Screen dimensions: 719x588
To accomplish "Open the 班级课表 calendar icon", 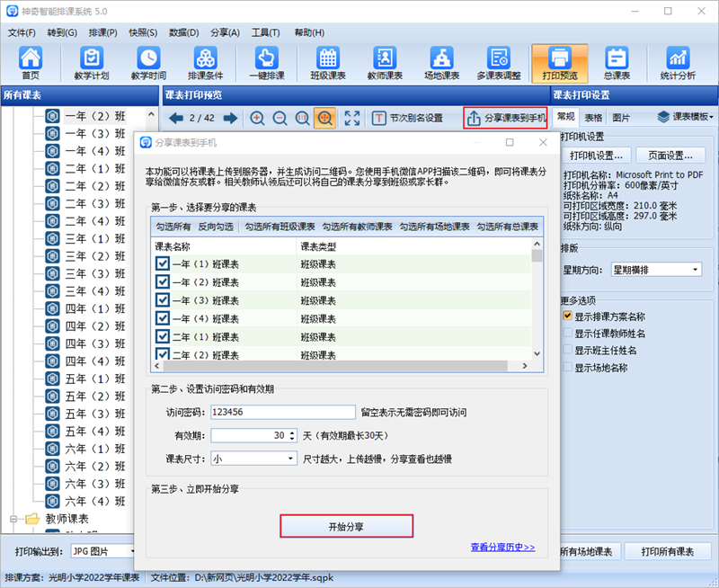I will [328, 63].
